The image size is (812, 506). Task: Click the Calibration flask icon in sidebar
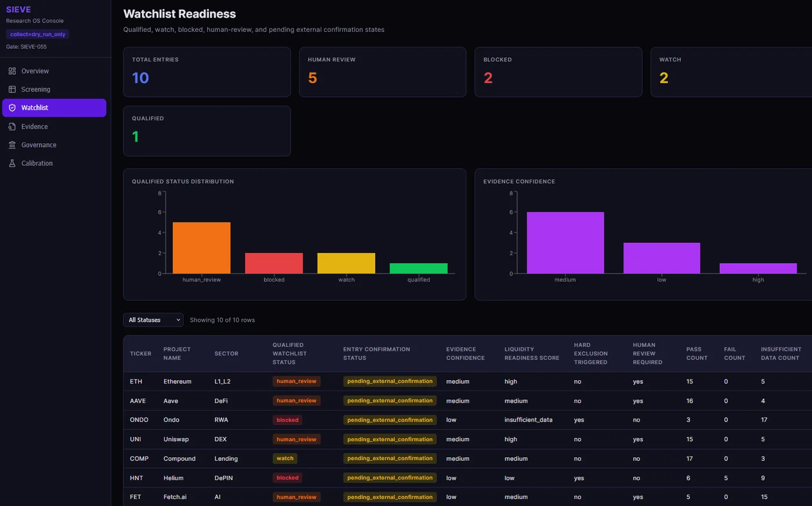[12, 163]
